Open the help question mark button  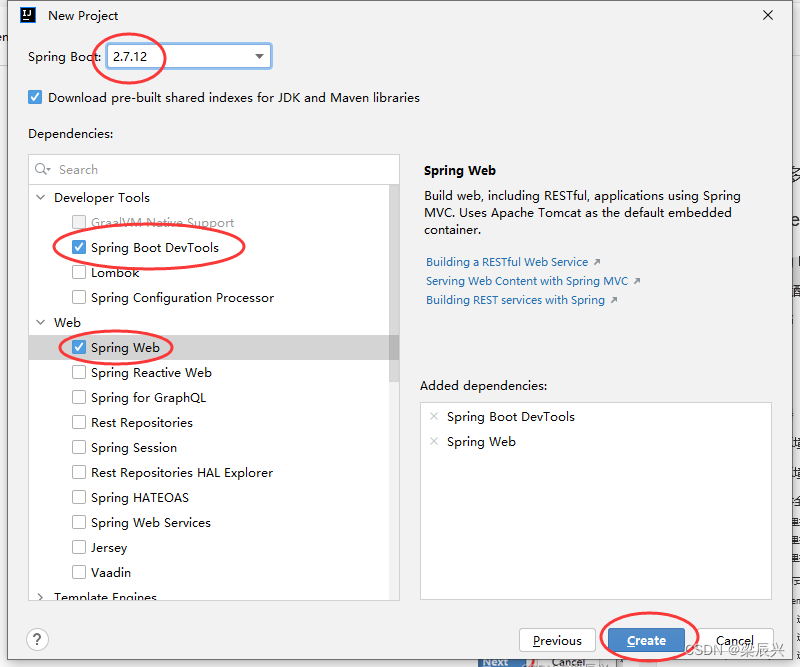pyautogui.click(x=37, y=639)
